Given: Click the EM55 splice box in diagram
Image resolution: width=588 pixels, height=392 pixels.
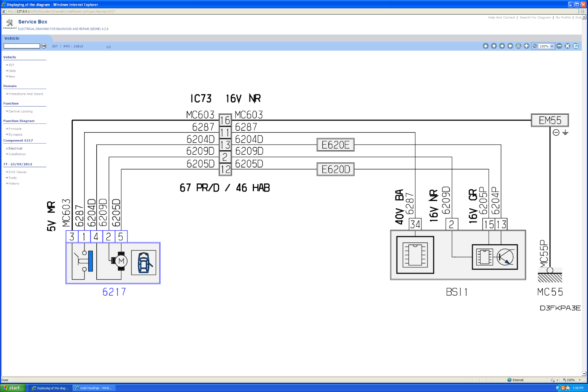Looking at the screenshot, I should tap(550, 120).
